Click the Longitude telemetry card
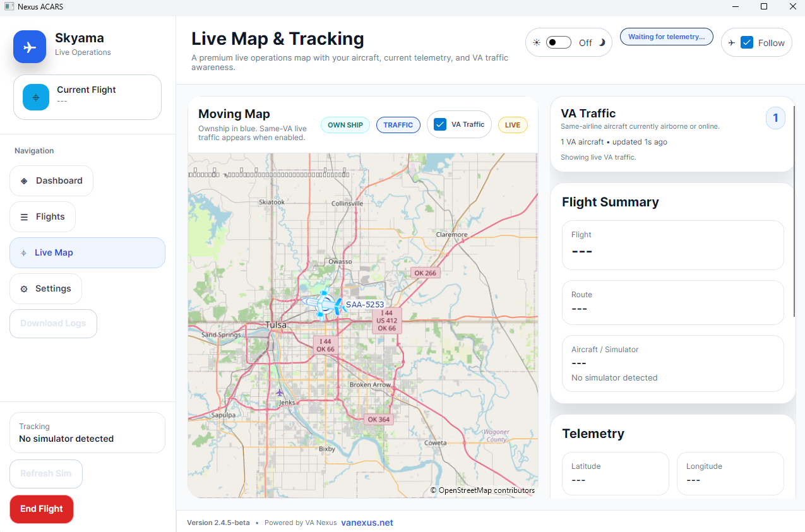 click(730, 473)
